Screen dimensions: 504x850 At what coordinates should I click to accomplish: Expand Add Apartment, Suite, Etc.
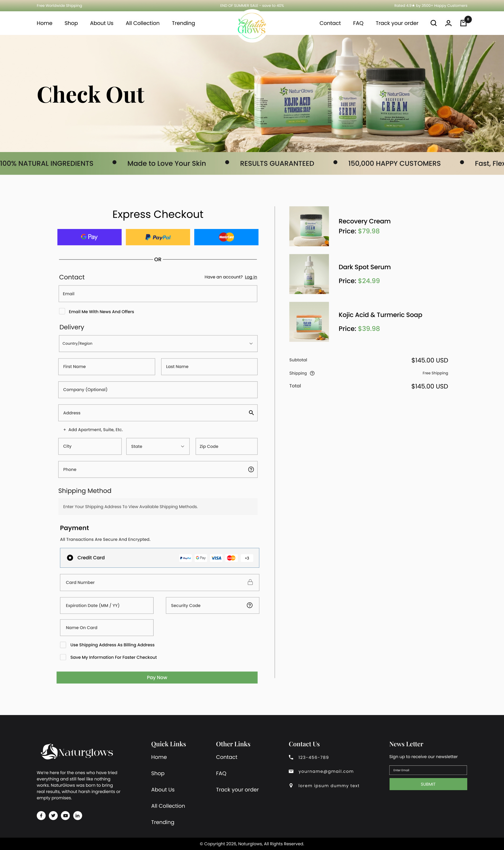pos(93,429)
